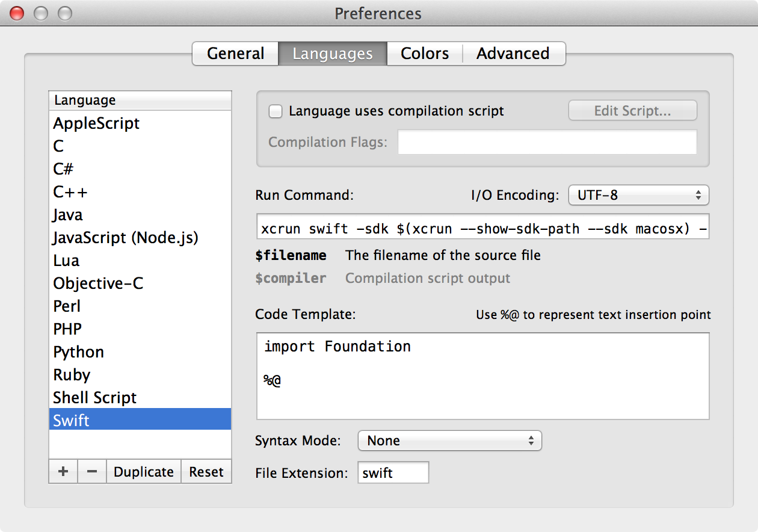Switch to the General tab
Screen dimensions: 758x532
click(235, 54)
